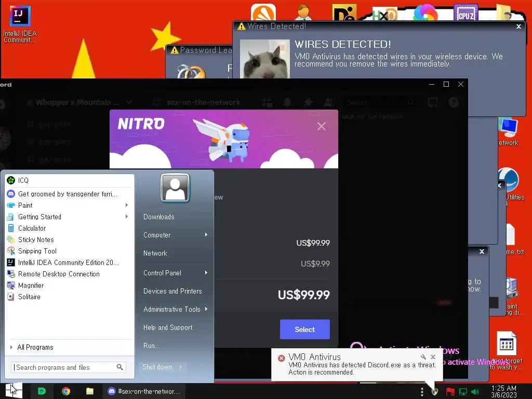Open Magnifier from the Start menu
Viewport: 532px width, 399px height.
[70, 285]
